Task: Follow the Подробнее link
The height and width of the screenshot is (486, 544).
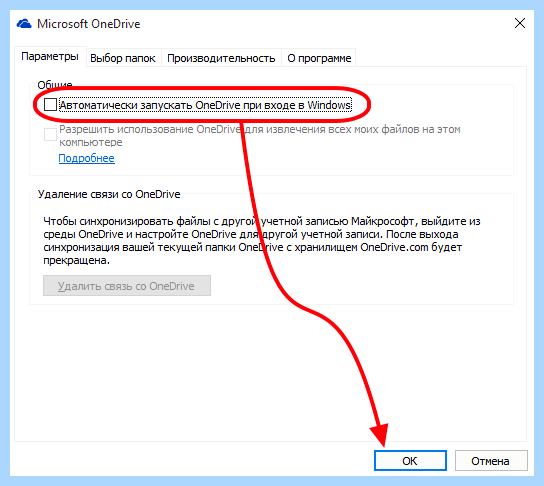Action: 86,158
